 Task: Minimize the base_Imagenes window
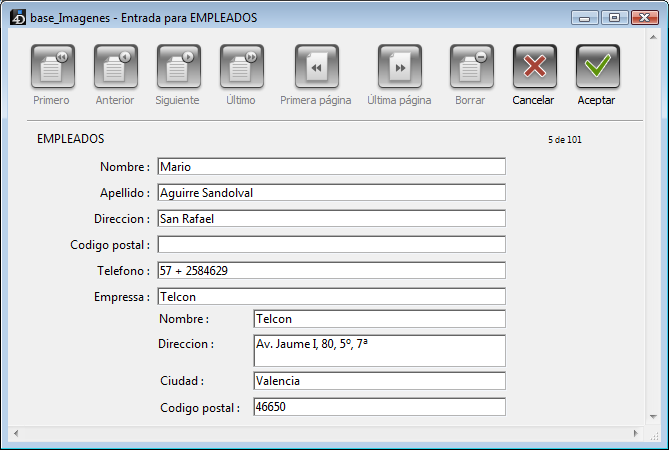pos(585,18)
